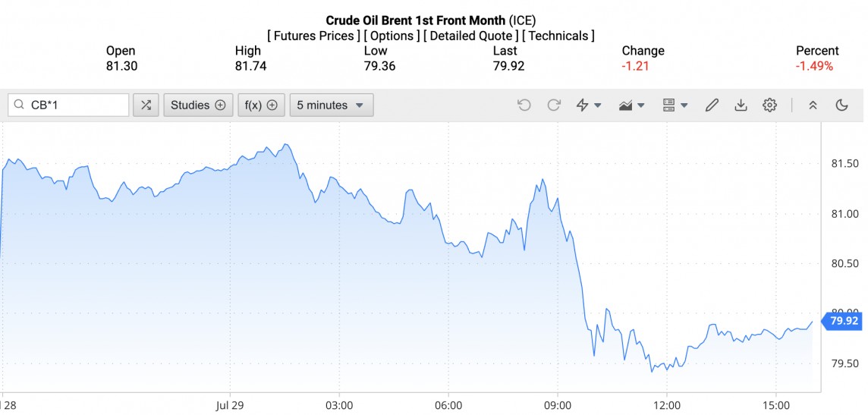Undo the last chart action
The height and width of the screenshot is (415, 868).
pyautogui.click(x=524, y=105)
